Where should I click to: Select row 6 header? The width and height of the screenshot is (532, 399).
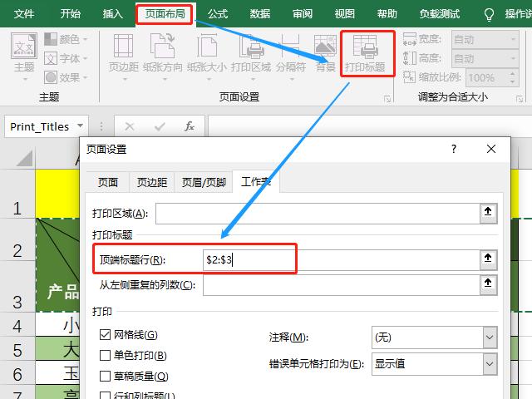point(17,372)
